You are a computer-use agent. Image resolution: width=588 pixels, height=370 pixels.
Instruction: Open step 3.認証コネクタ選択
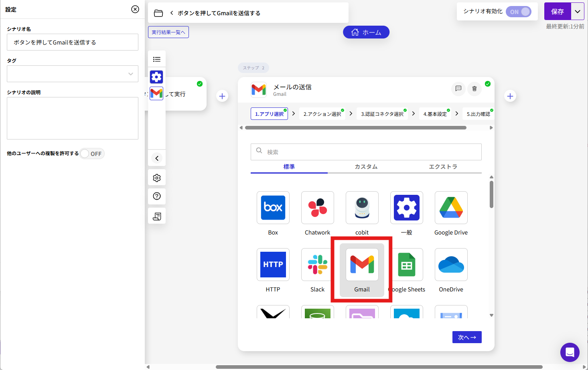[382, 114]
